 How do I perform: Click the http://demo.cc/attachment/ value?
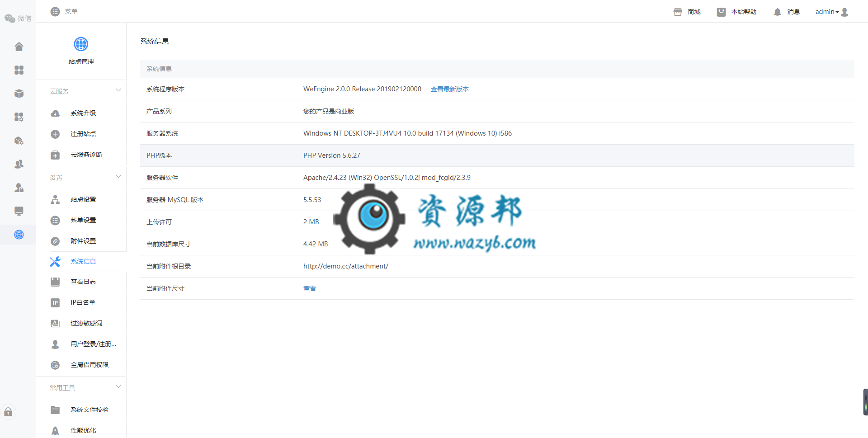346,266
